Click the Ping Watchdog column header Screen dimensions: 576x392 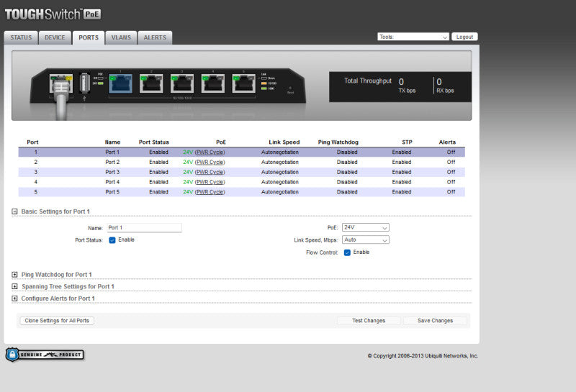pyautogui.click(x=338, y=142)
